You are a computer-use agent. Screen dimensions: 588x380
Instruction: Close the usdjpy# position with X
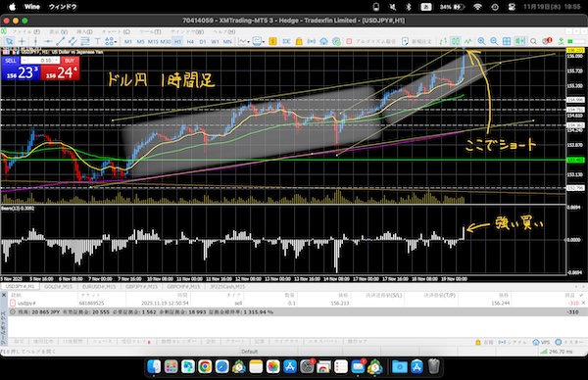click(583, 303)
